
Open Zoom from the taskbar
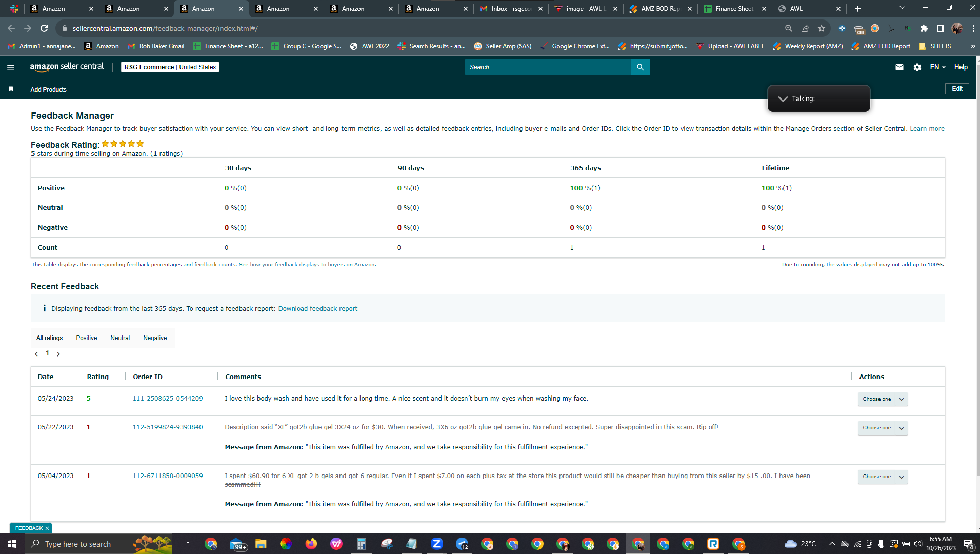(x=437, y=544)
